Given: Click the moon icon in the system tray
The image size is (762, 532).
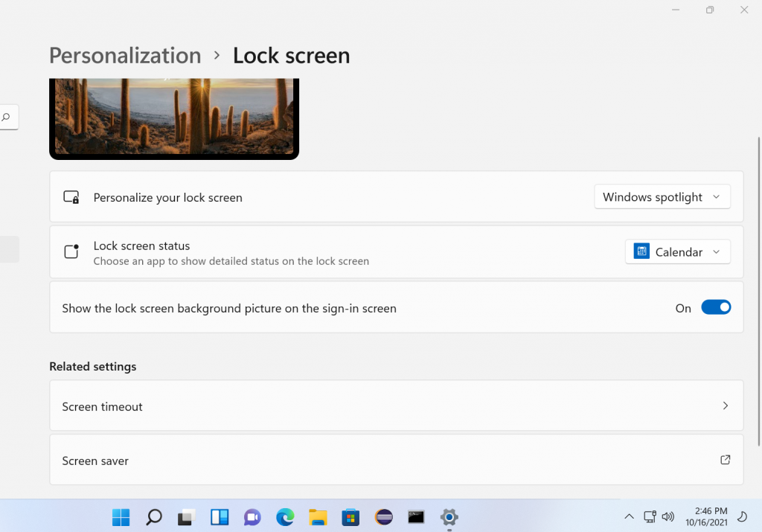Looking at the screenshot, I should pos(743,516).
